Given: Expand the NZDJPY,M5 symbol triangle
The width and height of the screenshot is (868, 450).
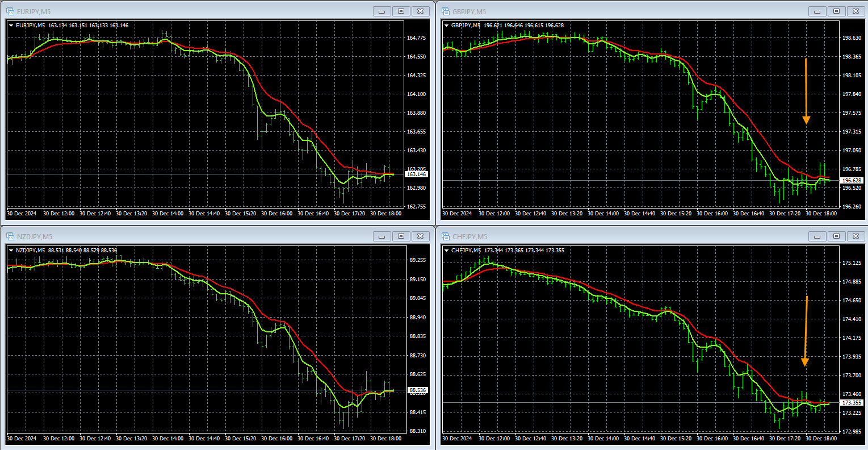Looking at the screenshot, I should pos(11,251).
